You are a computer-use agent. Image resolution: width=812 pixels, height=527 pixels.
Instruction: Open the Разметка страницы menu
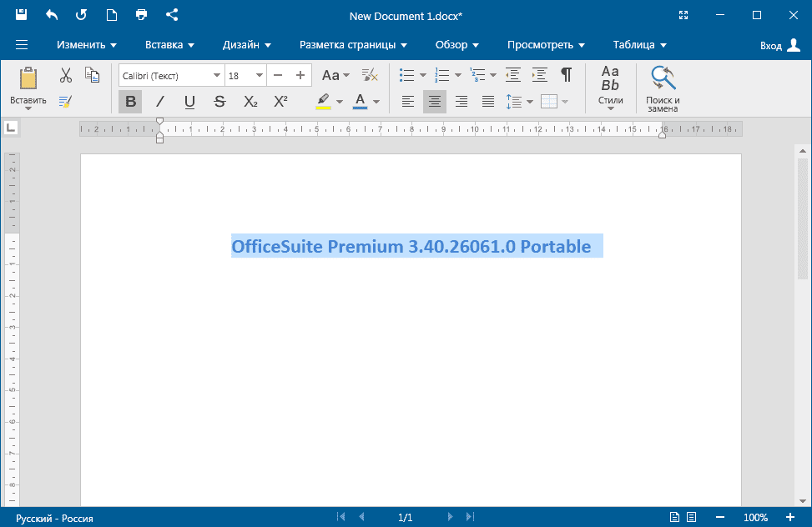tap(353, 45)
